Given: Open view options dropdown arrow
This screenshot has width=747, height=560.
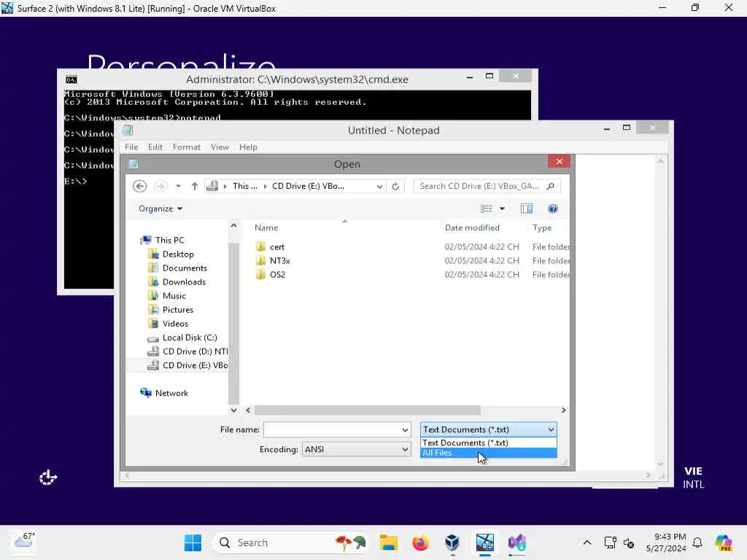Looking at the screenshot, I should (x=502, y=209).
